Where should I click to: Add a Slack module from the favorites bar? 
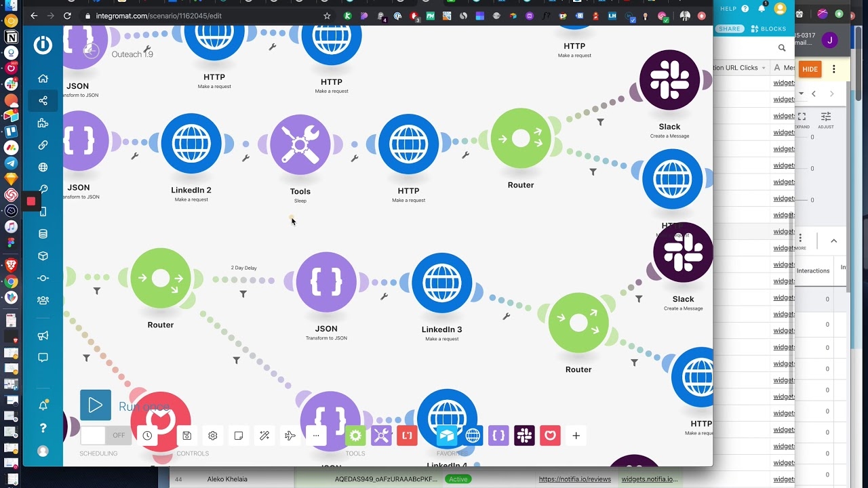click(524, 435)
